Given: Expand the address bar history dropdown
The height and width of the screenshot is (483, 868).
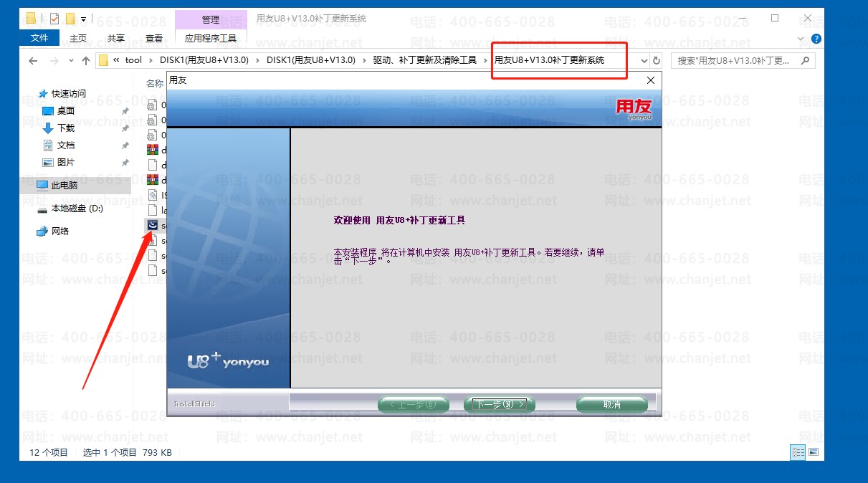Looking at the screenshot, I should [x=644, y=61].
